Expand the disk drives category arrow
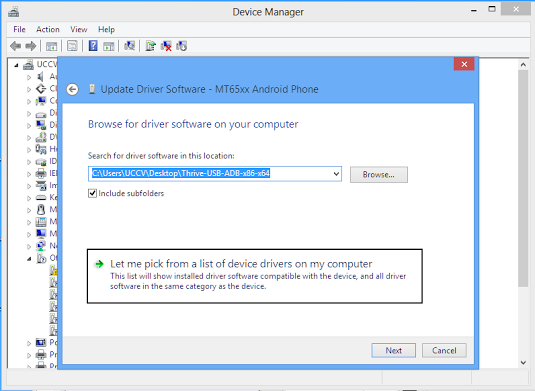 pos(29,114)
